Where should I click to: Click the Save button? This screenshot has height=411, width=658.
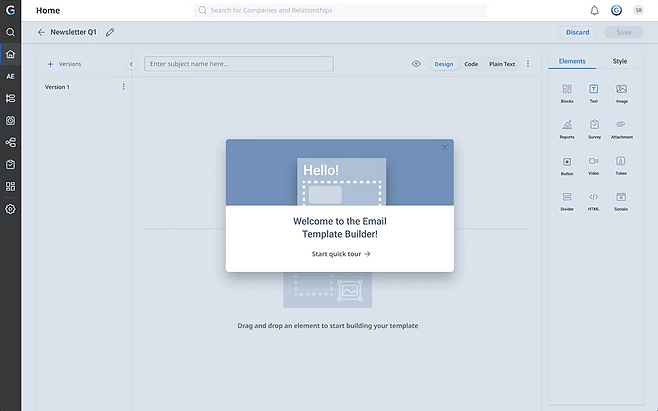(624, 32)
